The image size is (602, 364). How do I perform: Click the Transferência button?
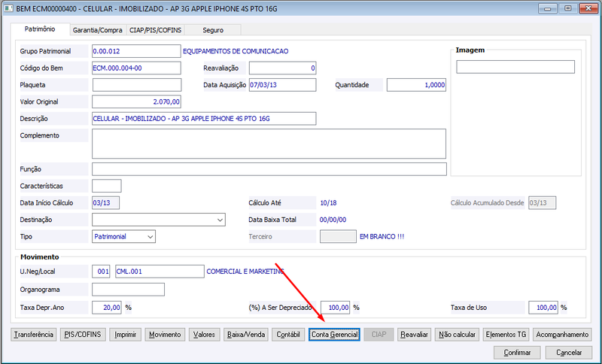pyautogui.click(x=34, y=335)
